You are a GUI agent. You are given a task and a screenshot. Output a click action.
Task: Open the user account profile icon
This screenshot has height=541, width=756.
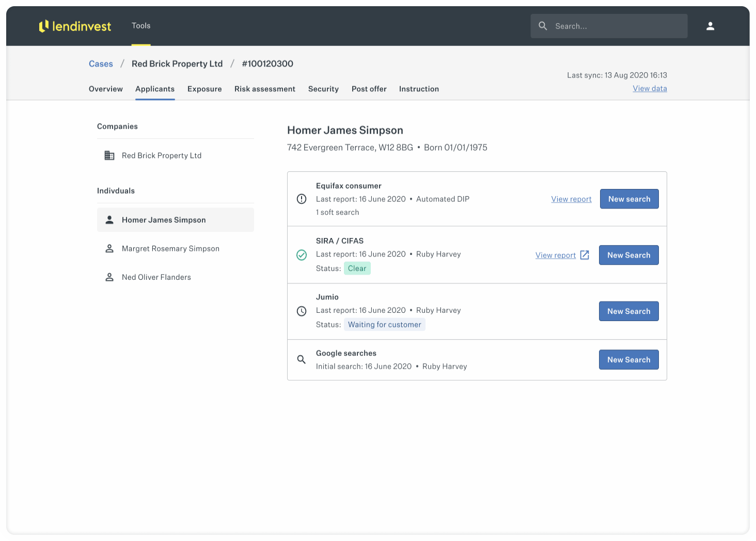[x=710, y=26]
